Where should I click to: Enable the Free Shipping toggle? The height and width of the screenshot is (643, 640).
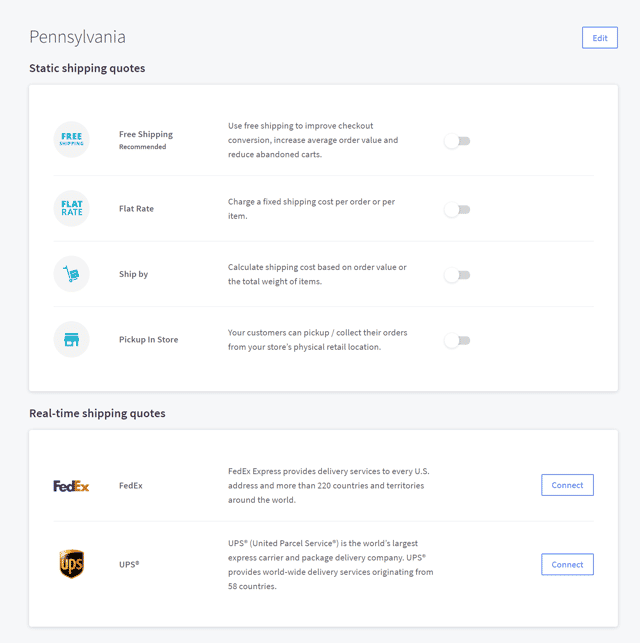pyautogui.click(x=457, y=141)
